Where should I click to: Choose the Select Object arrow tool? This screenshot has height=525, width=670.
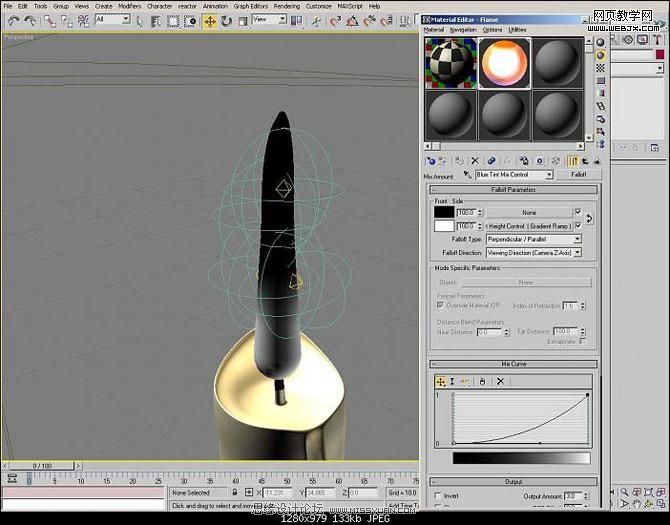(x=140, y=21)
